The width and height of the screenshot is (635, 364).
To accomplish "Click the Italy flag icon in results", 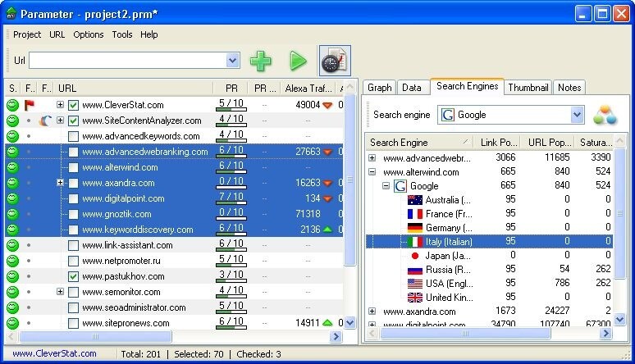I will coord(414,242).
